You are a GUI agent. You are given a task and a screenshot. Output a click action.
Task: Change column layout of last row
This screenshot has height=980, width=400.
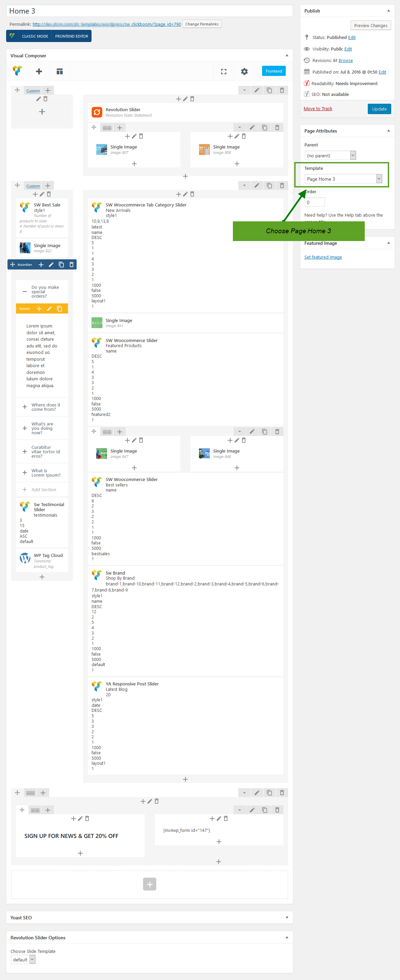pyautogui.click(x=31, y=793)
